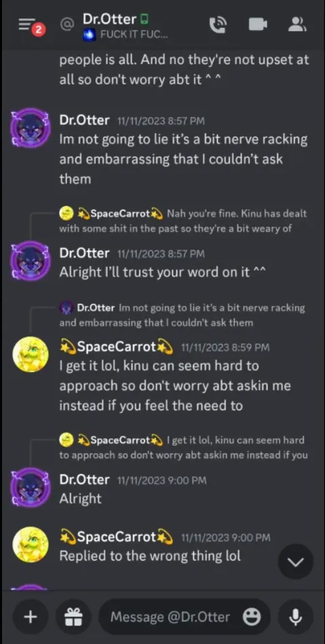This screenshot has width=325, height=644.
Task: Tap SpaceCarrot avatar on 8:59 PM message
Action: [x=30, y=354]
